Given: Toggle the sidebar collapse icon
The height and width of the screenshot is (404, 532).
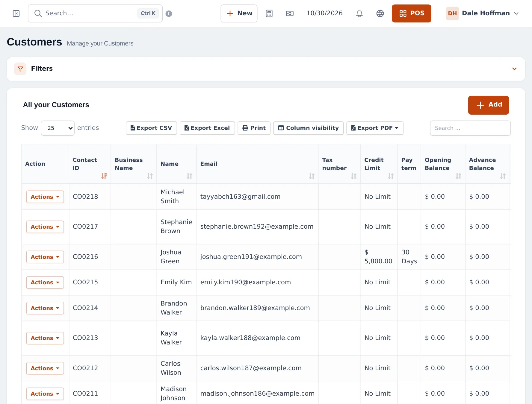Looking at the screenshot, I should click(16, 13).
